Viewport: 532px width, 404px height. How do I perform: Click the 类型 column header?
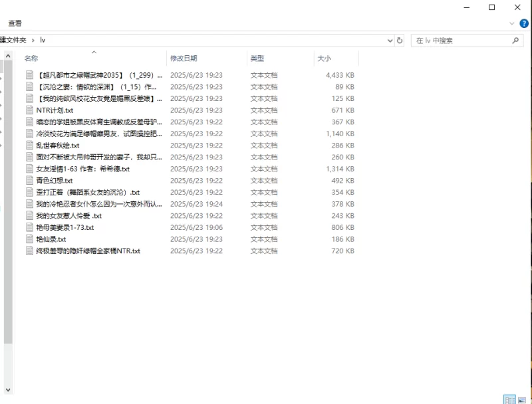point(257,58)
